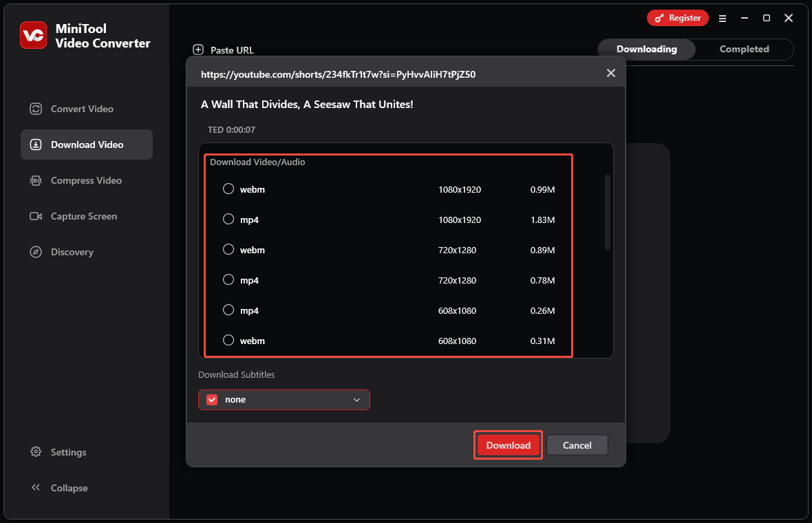812x523 pixels.
Task: Switch to the Downloading tab
Action: tap(646, 49)
